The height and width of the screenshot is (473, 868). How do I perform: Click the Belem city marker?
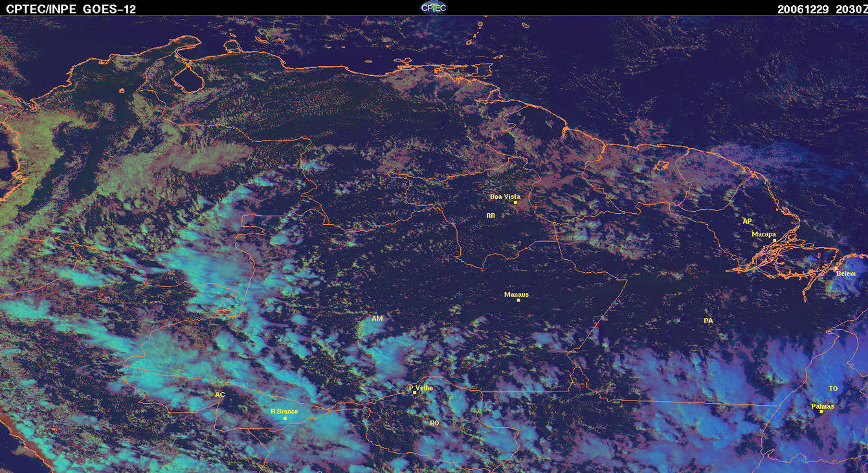tap(836, 268)
